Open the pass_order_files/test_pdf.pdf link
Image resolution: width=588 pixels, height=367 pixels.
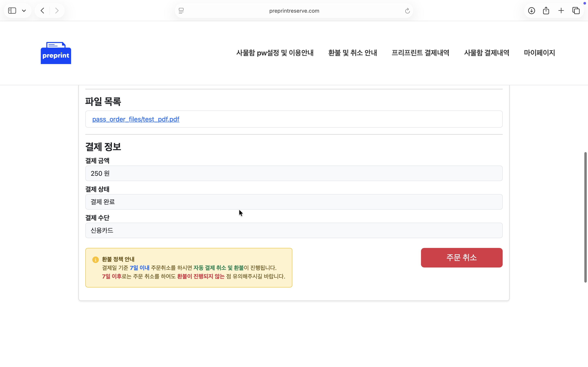click(136, 119)
